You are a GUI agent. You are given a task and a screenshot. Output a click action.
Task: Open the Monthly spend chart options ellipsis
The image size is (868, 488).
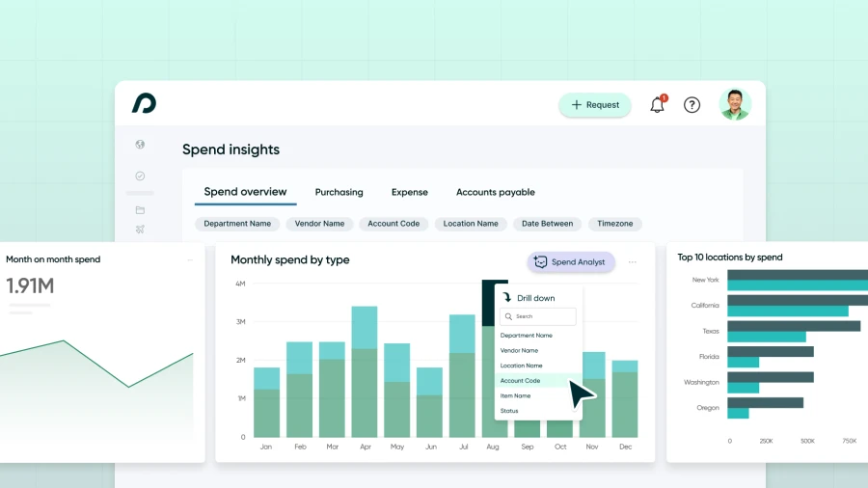pyautogui.click(x=632, y=261)
